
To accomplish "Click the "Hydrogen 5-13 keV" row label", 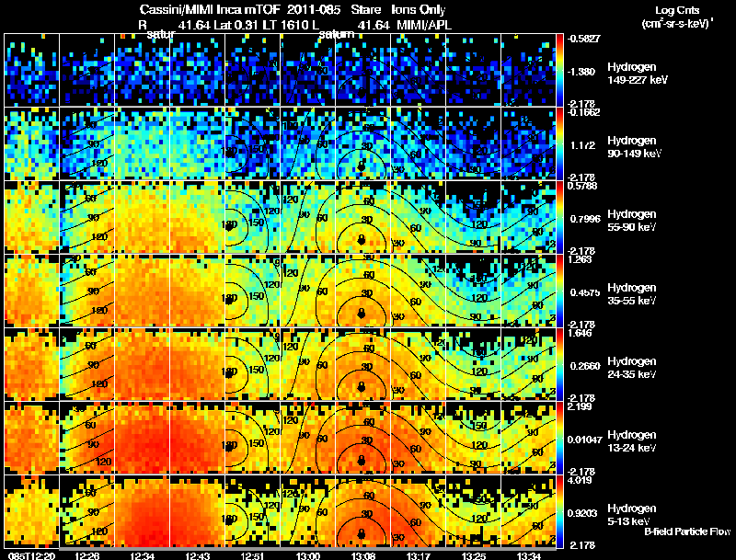I will tap(632, 515).
